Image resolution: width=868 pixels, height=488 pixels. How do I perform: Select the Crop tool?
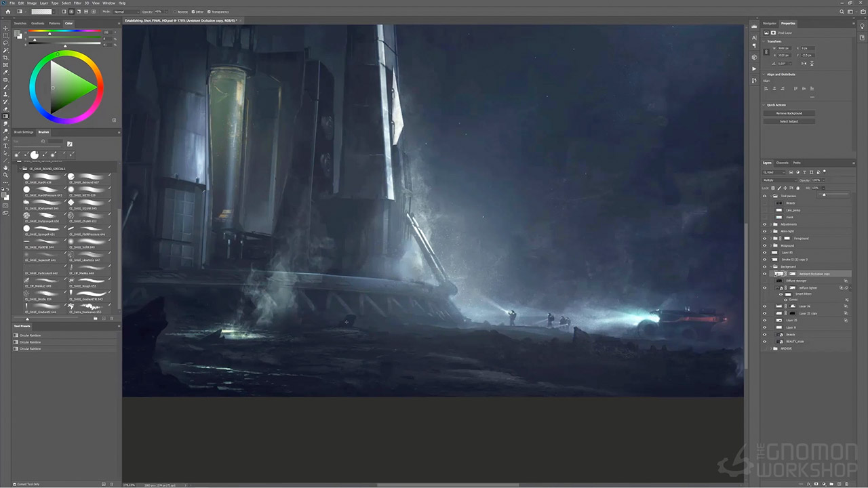pyautogui.click(x=6, y=58)
